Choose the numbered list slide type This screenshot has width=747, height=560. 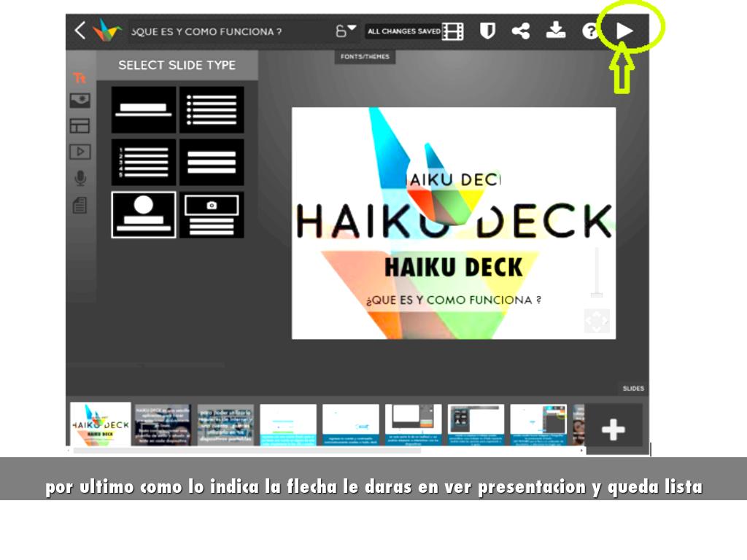[144, 162]
